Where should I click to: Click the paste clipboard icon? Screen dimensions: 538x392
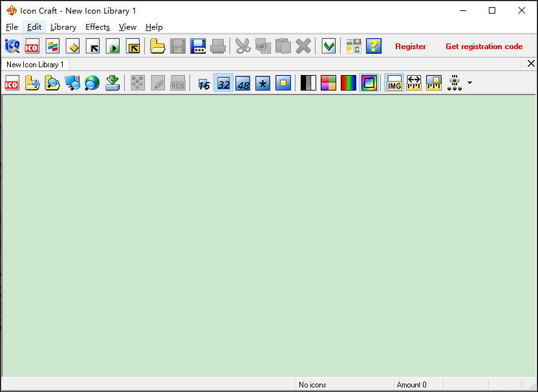283,46
